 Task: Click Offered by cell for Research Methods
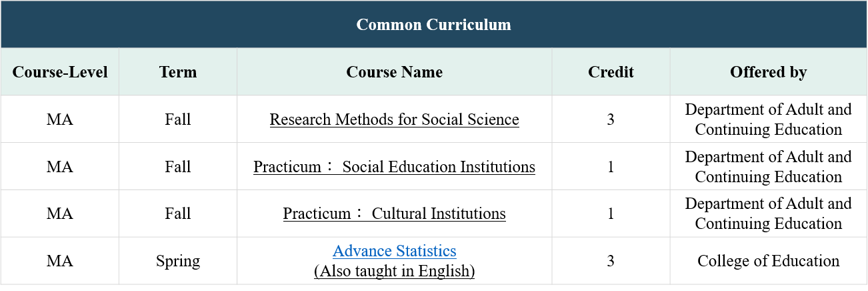pyautogui.click(x=768, y=119)
